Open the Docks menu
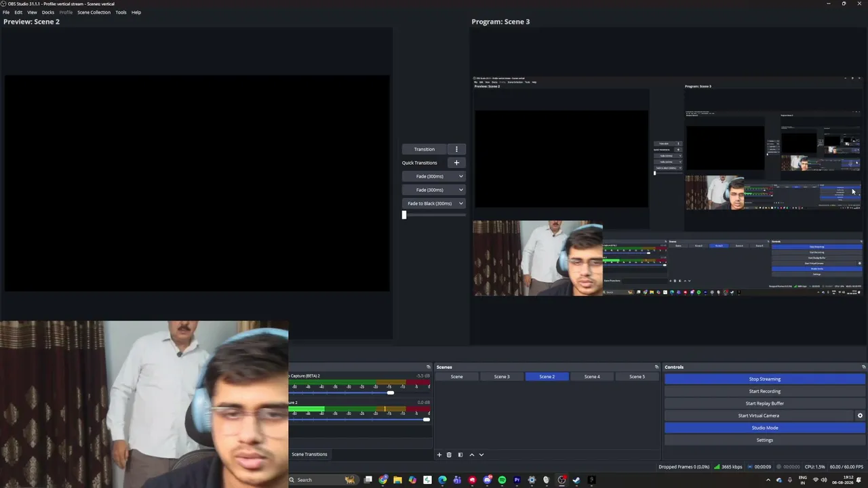 pos(48,12)
